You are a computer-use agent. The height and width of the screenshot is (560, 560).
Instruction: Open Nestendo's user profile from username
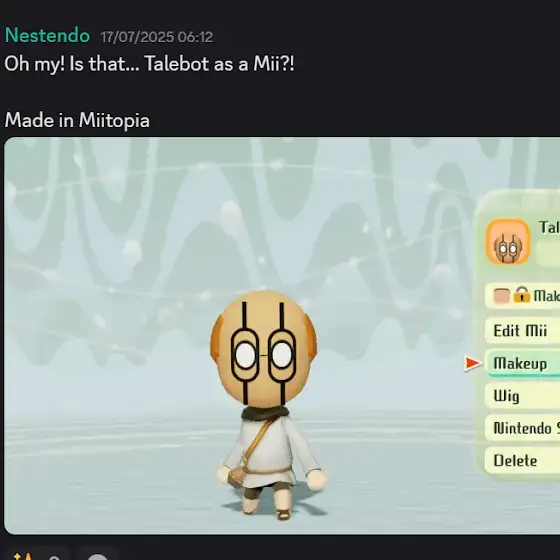coord(48,36)
